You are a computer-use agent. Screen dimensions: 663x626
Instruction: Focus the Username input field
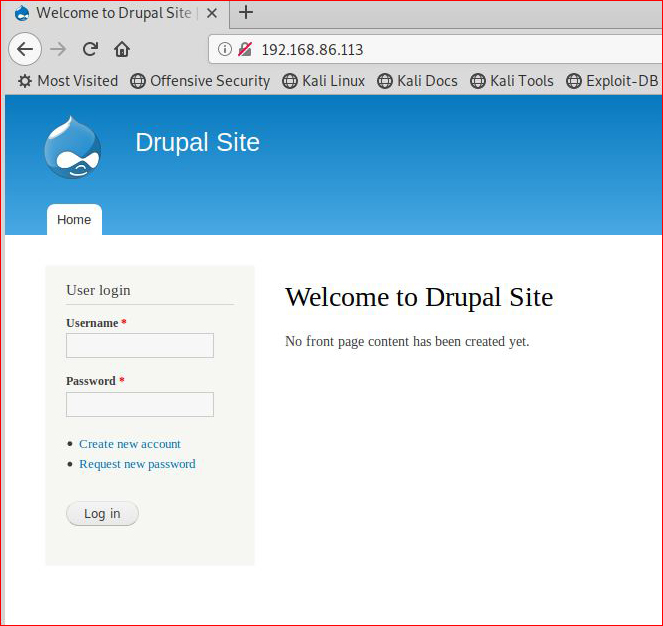(140, 345)
